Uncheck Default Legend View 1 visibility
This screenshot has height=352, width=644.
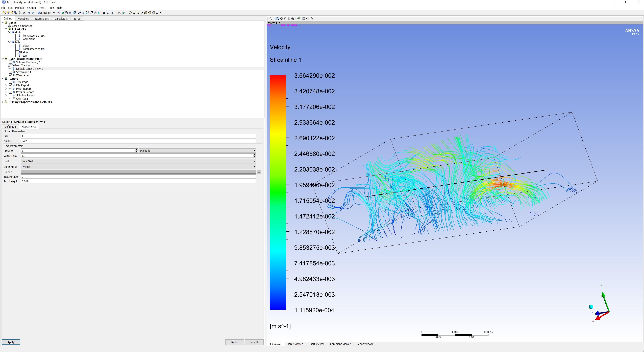click(10, 69)
